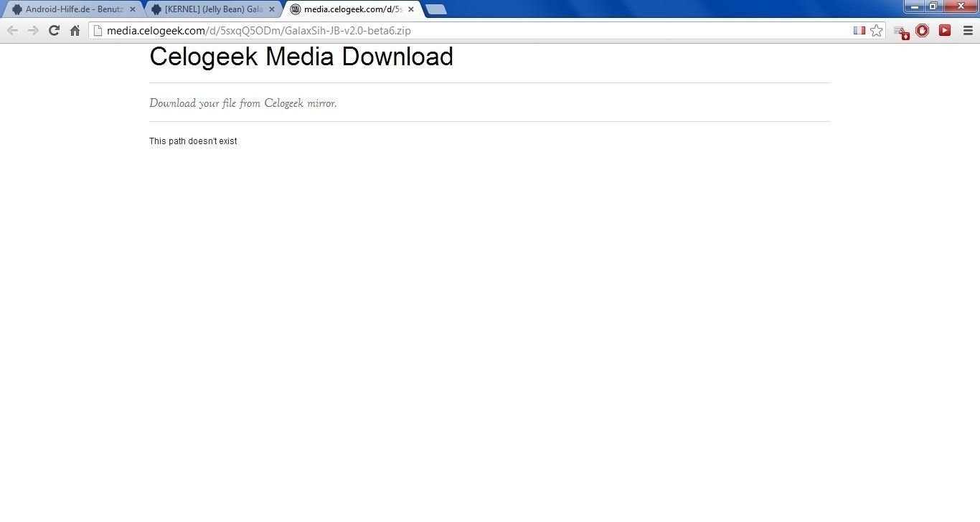Click the red play button extension

945,30
